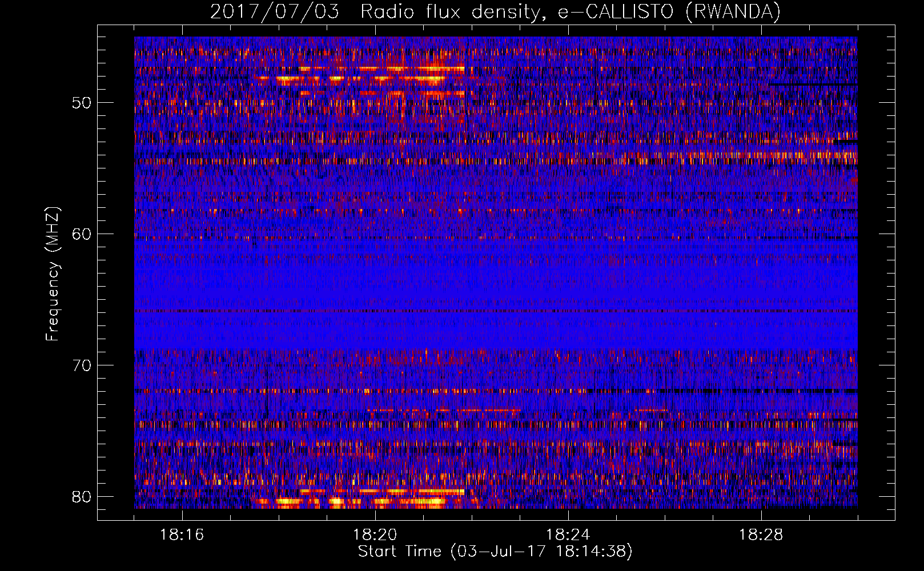Click the 80 frequency tick label
The width and height of the screenshot is (924, 571).
tap(82, 497)
